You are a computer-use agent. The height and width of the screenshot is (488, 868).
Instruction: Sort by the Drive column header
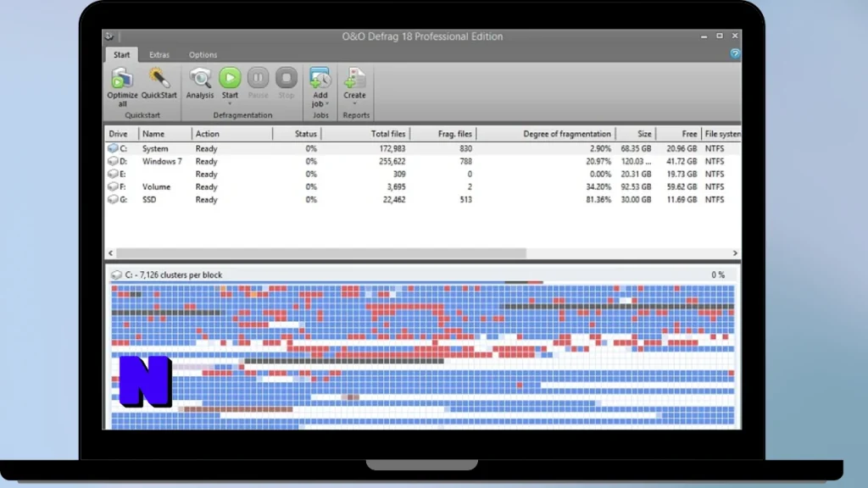[x=122, y=134]
